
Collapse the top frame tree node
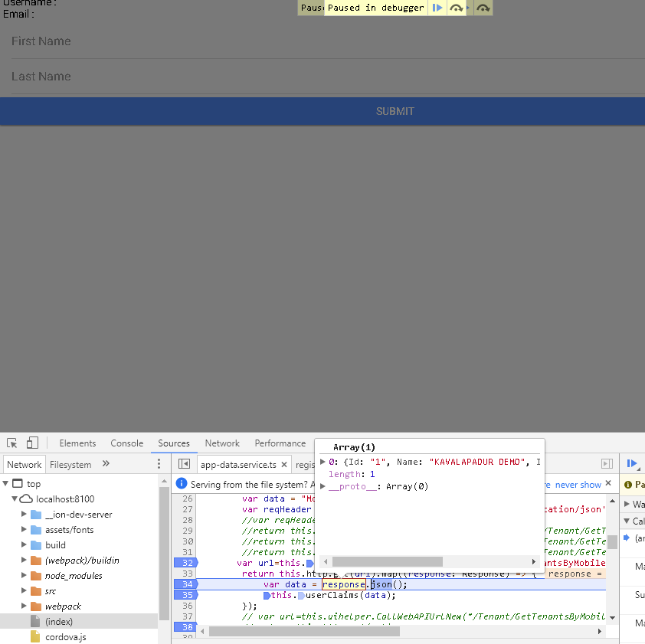click(x=5, y=484)
